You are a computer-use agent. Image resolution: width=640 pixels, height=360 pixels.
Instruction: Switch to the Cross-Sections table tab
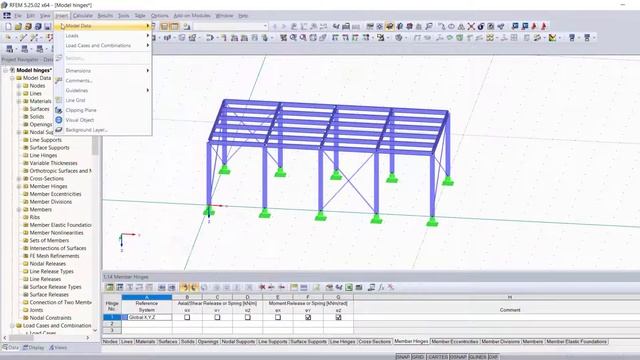pyautogui.click(x=375, y=342)
